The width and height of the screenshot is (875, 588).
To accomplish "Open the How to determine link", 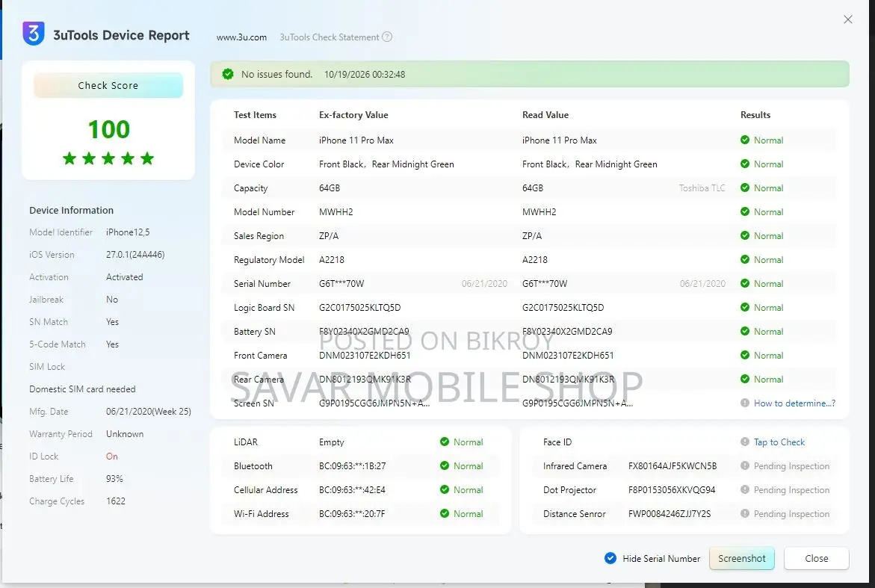I will (794, 403).
